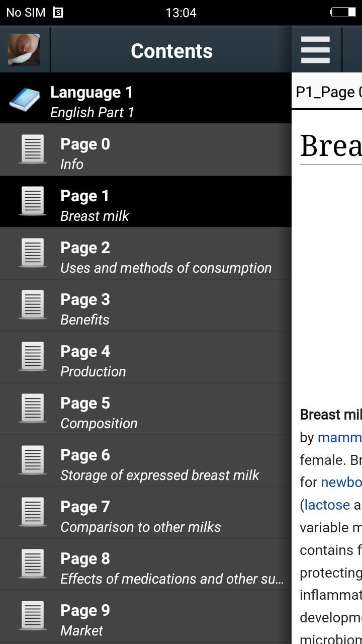Tap the app thumbnail icon beside Contents
This screenshot has width=362, height=644.
(24, 50)
